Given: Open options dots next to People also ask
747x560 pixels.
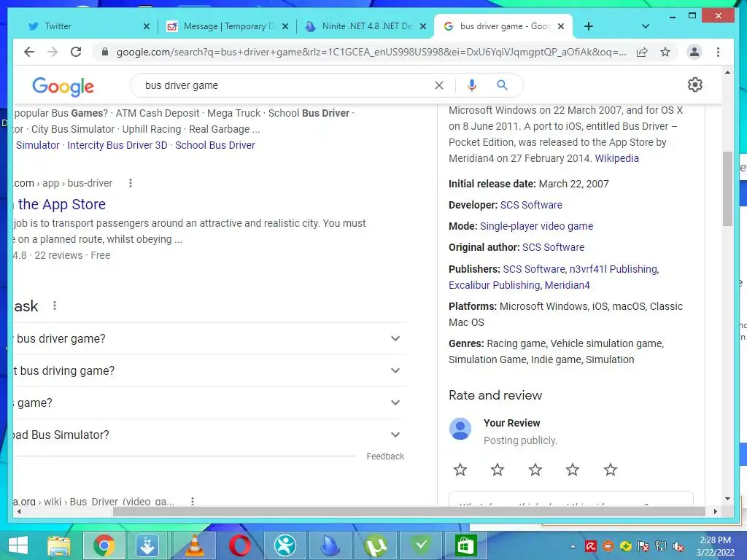Looking at the screenshot, I should pyautogui.click(x=55, y=306).
